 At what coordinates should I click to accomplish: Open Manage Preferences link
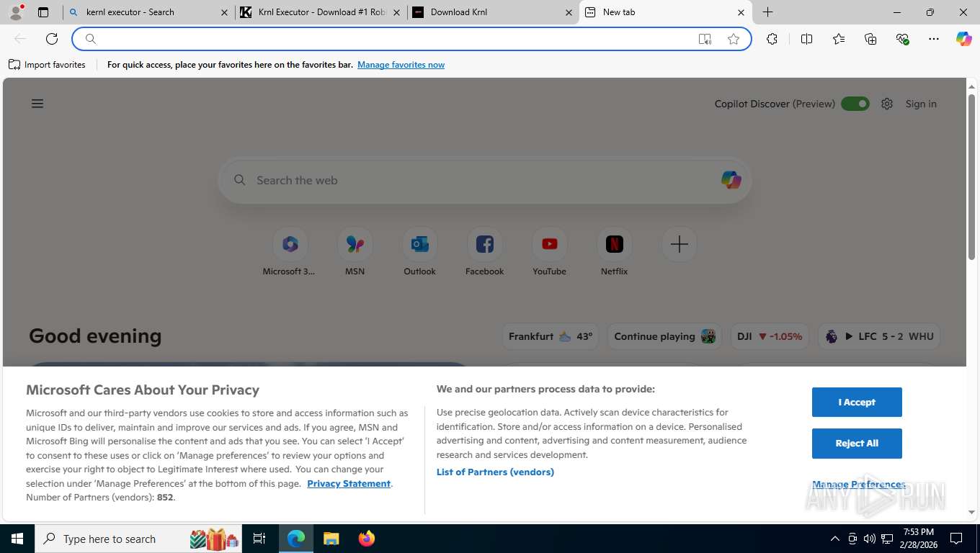pyautogui.click(x=858, y=484)
